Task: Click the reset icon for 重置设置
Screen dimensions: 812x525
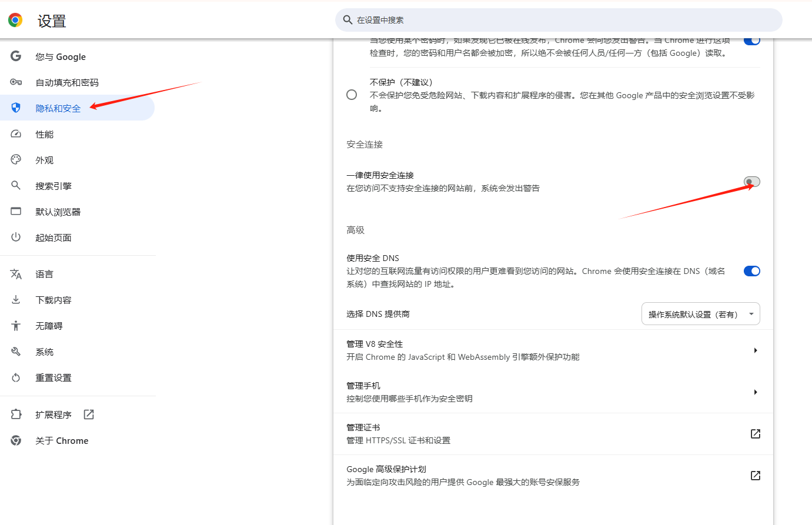Action: (16, 377)
